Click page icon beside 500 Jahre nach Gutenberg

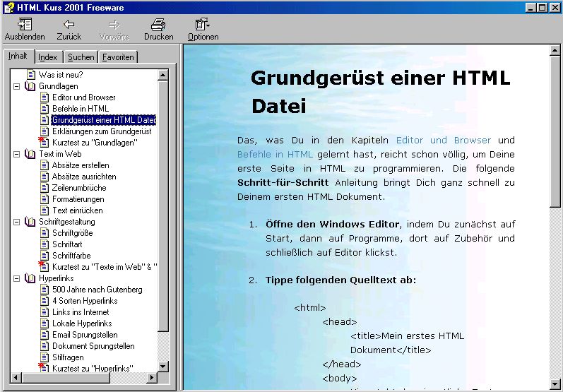tap(45, 290)
